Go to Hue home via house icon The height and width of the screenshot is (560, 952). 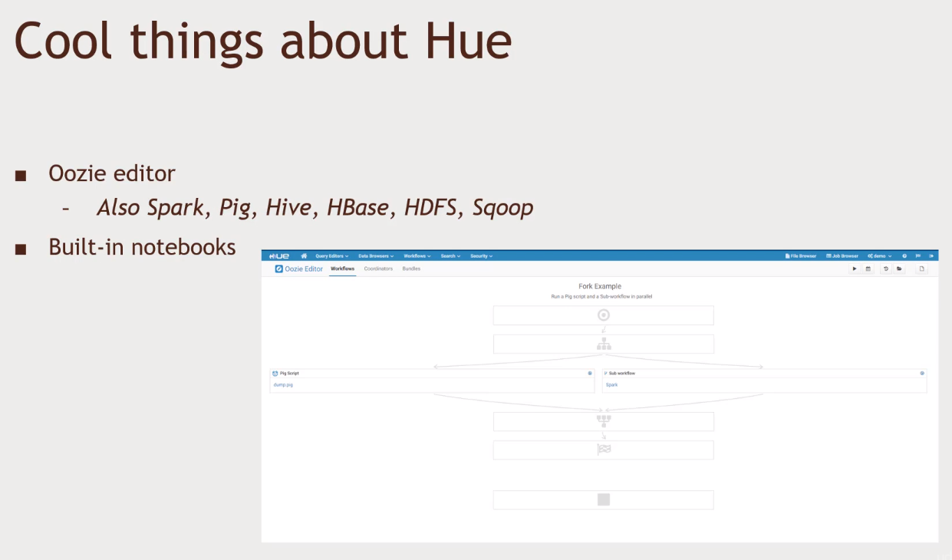[304, 255]
